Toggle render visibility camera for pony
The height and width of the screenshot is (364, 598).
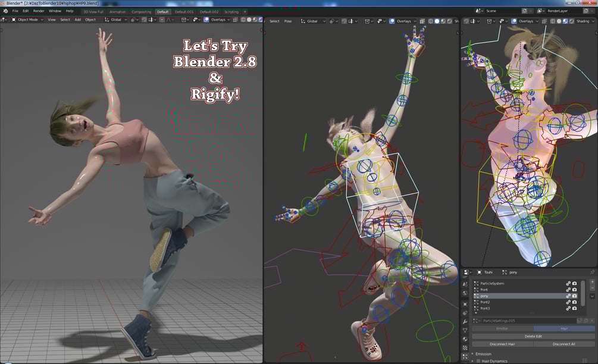click(574, 296)
